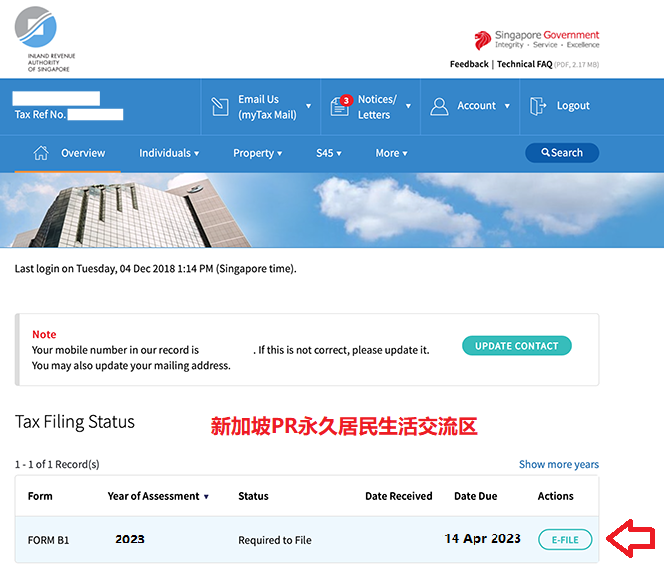665x565 pixels.
Task: Open the Individuals menu
Action: (x=169, y=153)
